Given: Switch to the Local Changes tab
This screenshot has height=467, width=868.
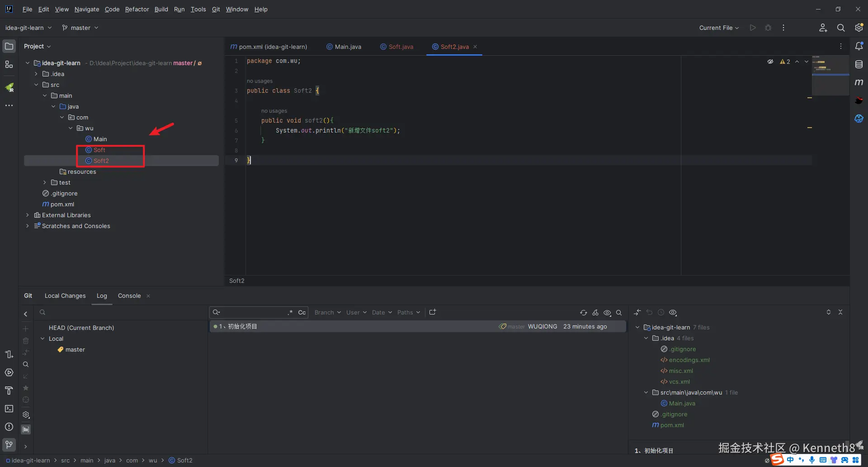Looking at the screenshot, I should pos(65,295).
